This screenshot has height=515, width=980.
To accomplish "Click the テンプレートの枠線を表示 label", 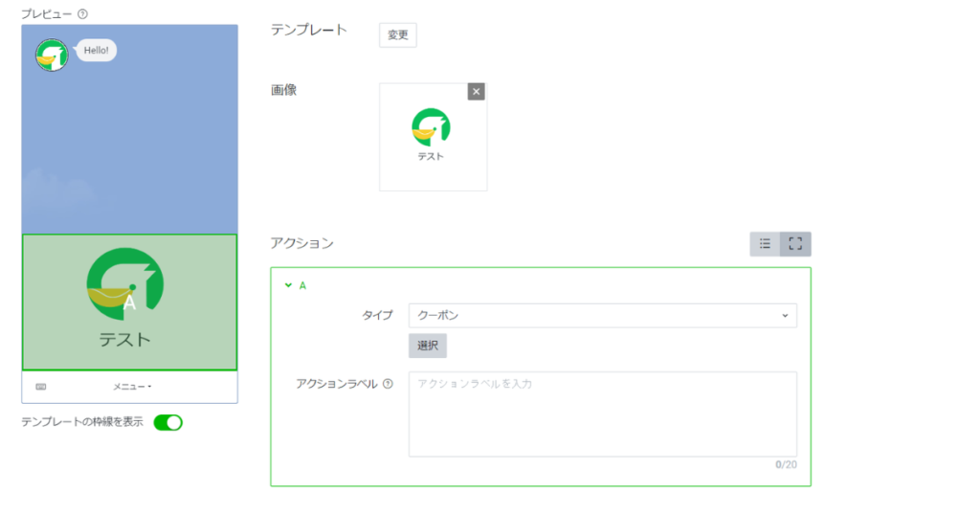I will click(x=82, y=422).
